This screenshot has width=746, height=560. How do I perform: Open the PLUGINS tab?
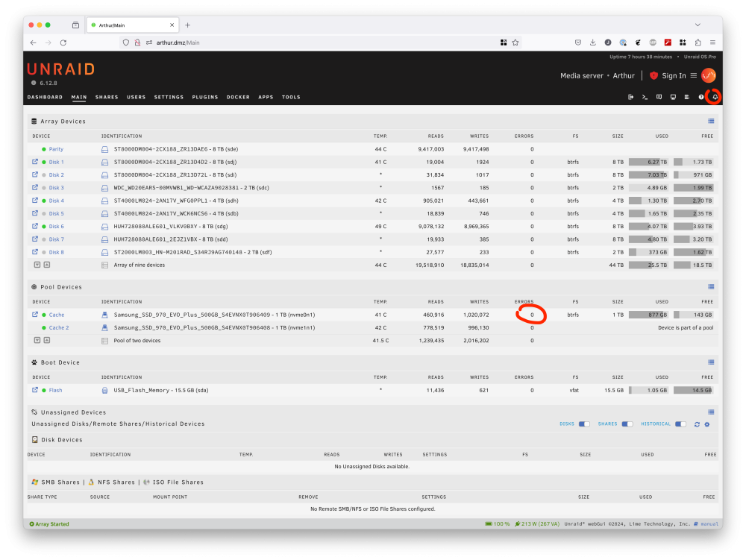click(205, 97)
